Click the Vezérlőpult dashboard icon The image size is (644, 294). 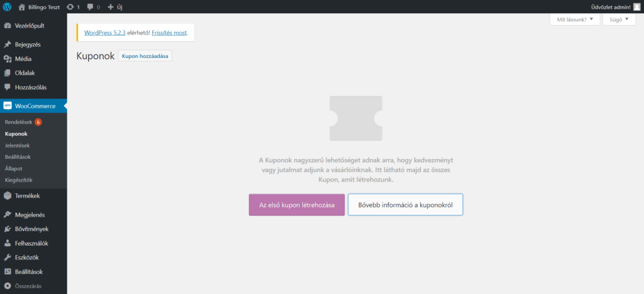[7, 25]
